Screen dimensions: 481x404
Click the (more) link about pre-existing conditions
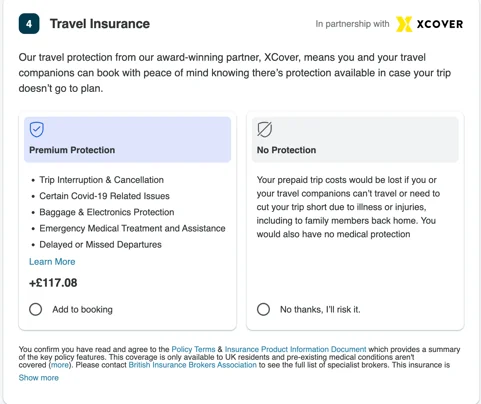tap(60, 365)
